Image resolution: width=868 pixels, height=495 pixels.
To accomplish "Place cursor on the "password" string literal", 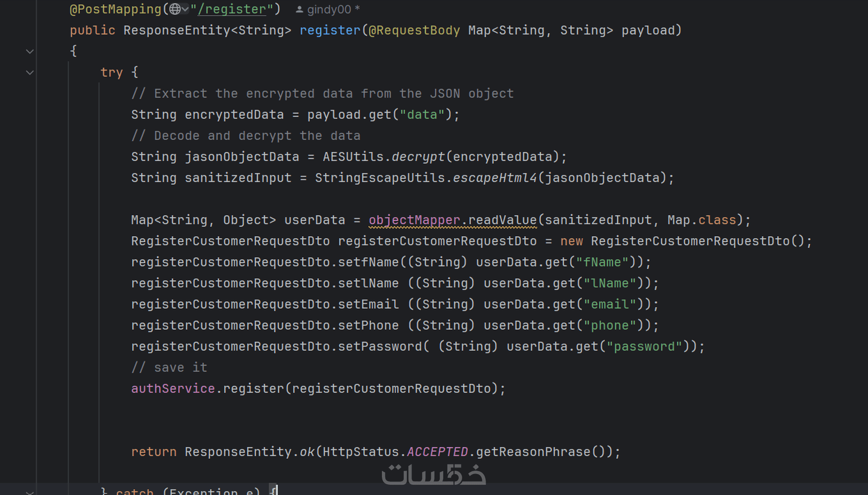I will 644,346.
